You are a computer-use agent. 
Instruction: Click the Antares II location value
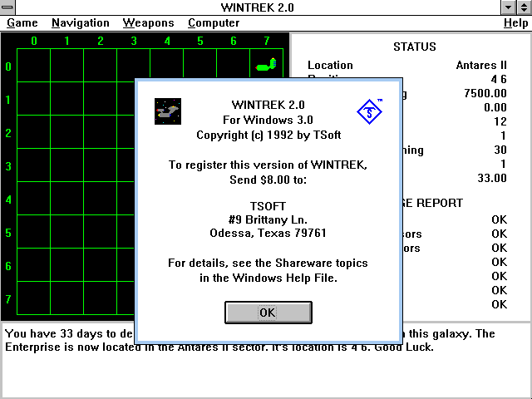(481, 65)
